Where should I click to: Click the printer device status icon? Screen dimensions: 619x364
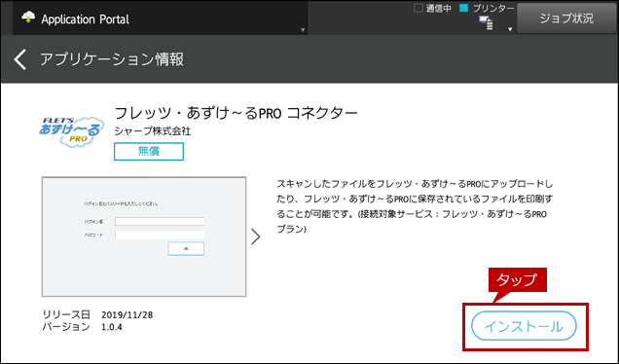pyautogui.click(x=486, y=23)
